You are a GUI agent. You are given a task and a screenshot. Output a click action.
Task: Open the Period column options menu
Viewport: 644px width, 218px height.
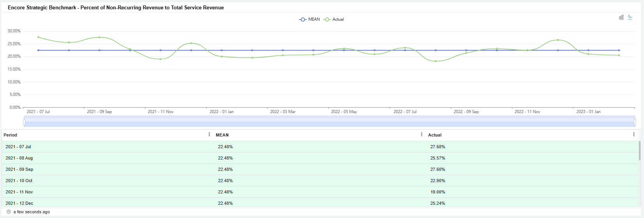click(209, 135)
